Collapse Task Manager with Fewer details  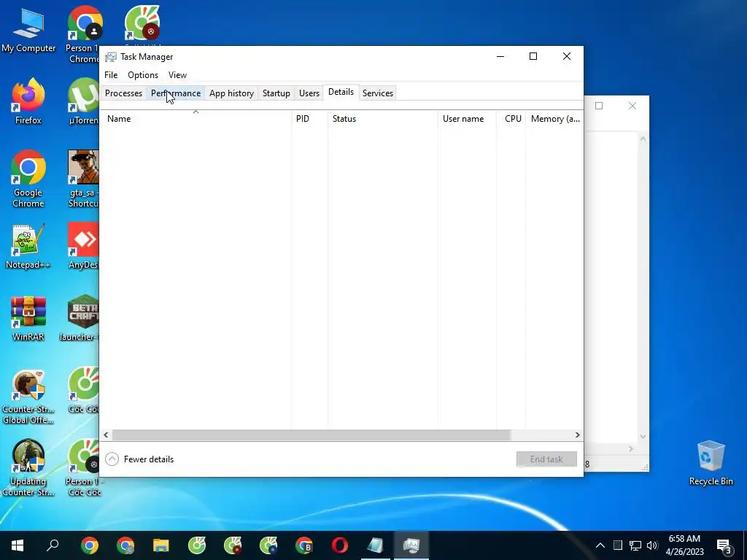click(139, 459)
